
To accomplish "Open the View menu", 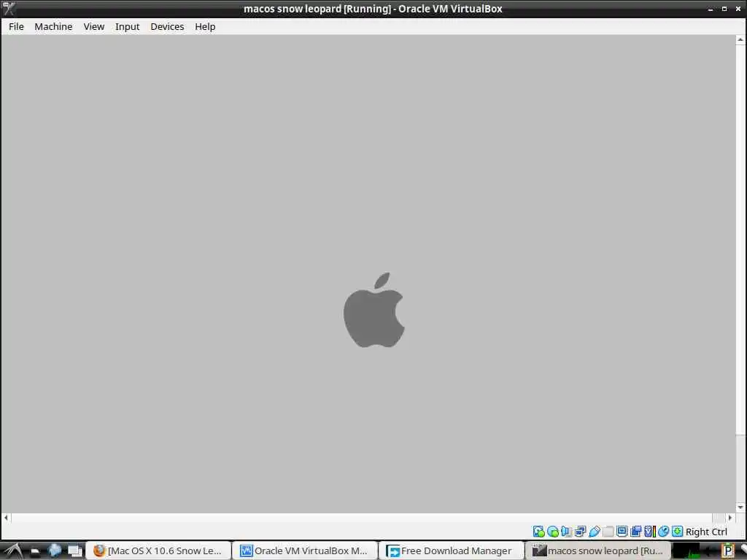I will point(94,27).
